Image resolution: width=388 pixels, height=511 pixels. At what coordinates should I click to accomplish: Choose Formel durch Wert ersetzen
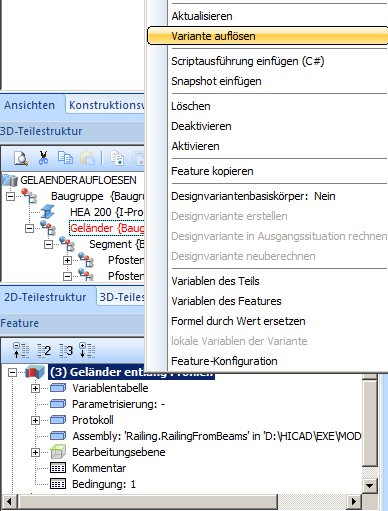tap(238, 321)
